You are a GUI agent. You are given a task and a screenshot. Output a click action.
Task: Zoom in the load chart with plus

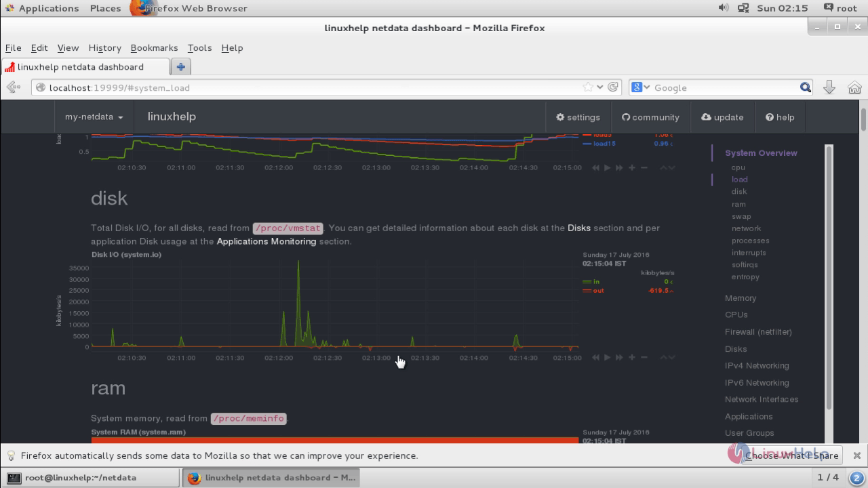point(632,167)
